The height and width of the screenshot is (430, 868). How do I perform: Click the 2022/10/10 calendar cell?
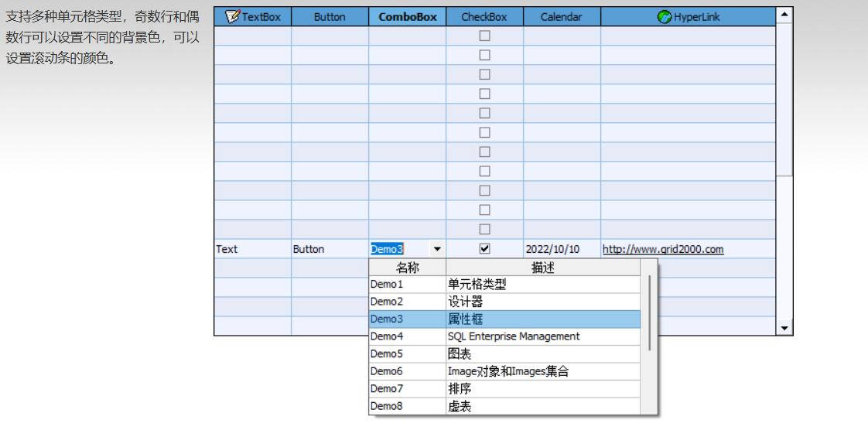click(x=552, y=249)
